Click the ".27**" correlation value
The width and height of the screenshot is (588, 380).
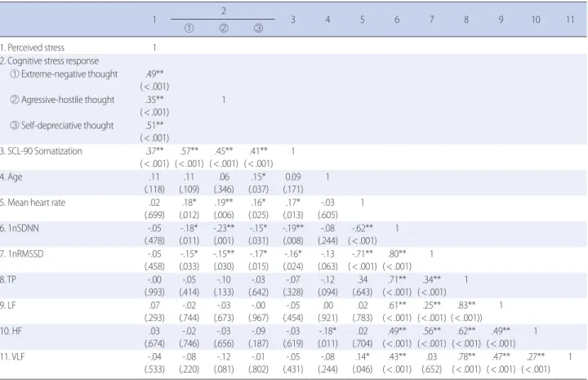coord(536,357)
